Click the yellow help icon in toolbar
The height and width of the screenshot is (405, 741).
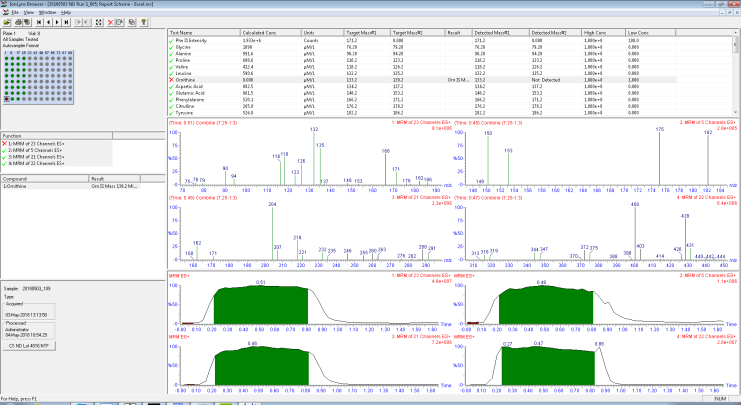[x=145, y=20]
